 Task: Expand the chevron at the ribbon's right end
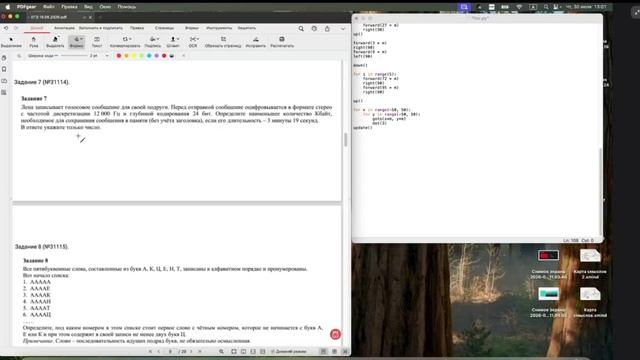[343, 29]
